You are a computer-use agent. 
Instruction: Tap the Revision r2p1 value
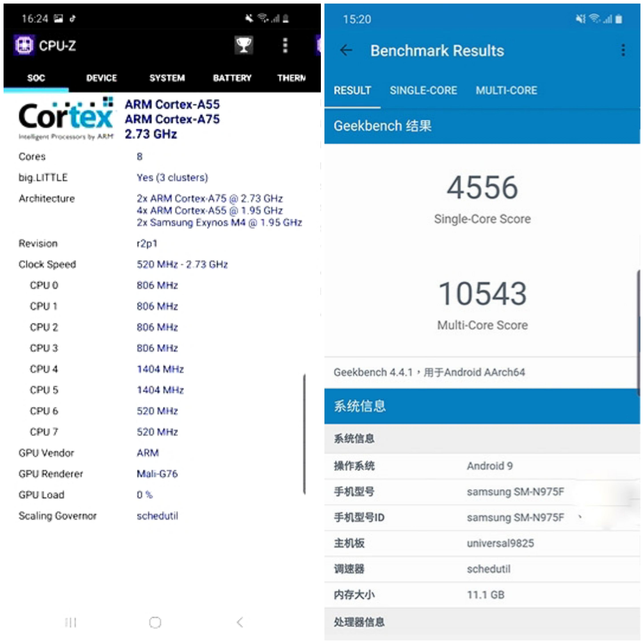[x=147, y=244]
